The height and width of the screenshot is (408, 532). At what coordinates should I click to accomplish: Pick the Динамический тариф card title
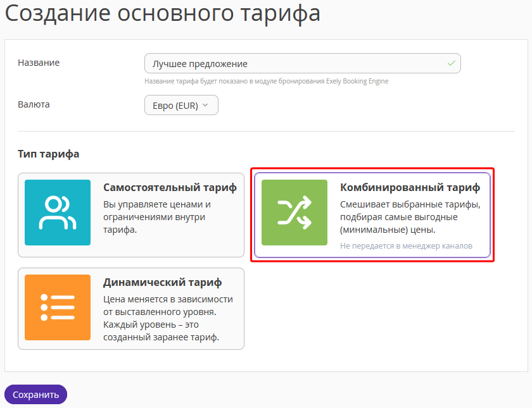163,282
